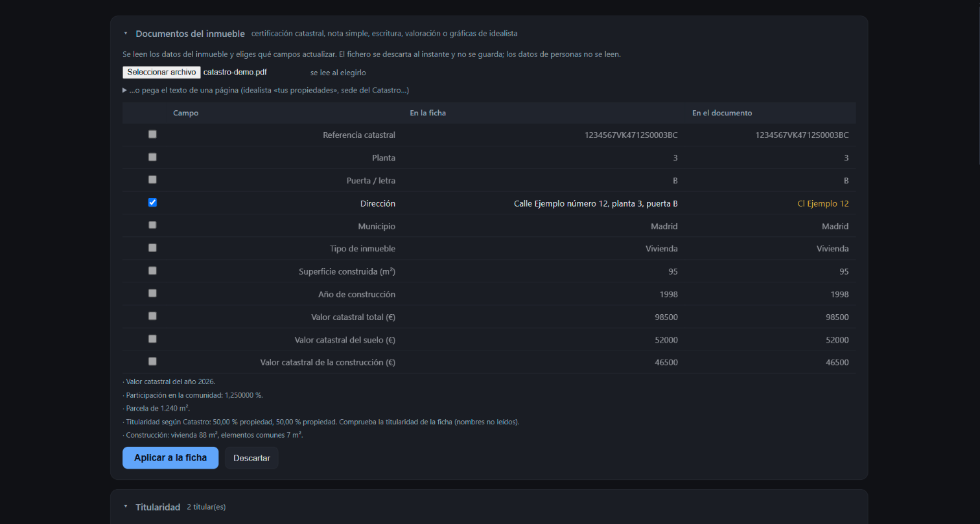Tick the Referencia catastral checkbox
This screenshot has height=524, width=980.
(x=152, y=135)
